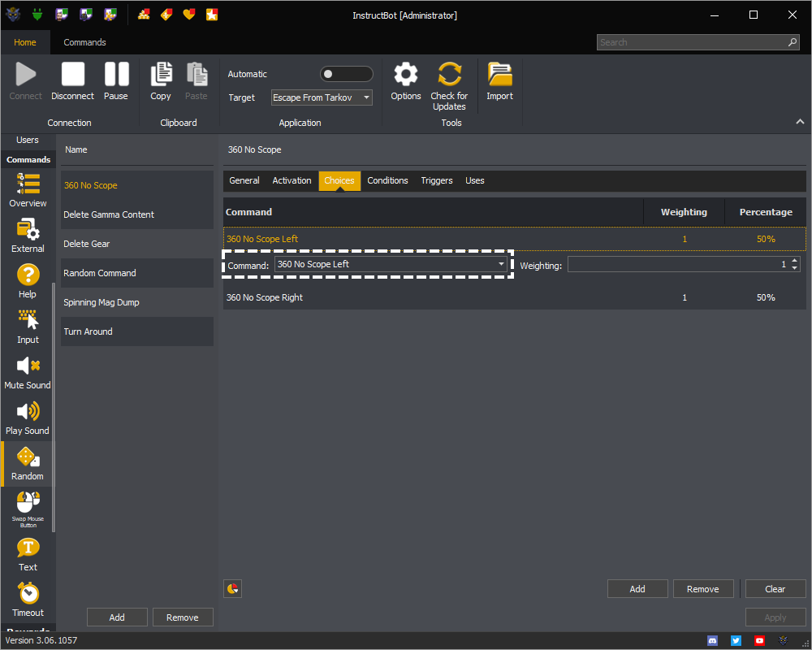The image size is (812, 650).
Task: Increase Weighting with the up arrow
Action: point(794,261)
